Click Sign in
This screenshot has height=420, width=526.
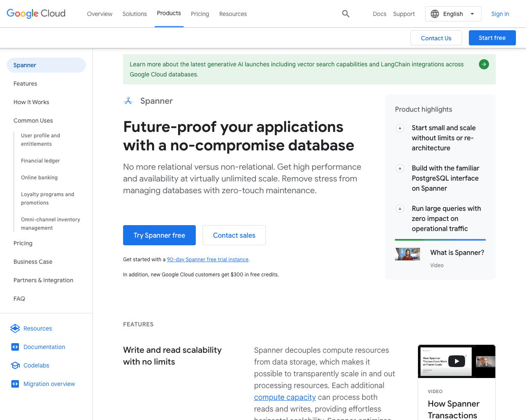(500, 14)
